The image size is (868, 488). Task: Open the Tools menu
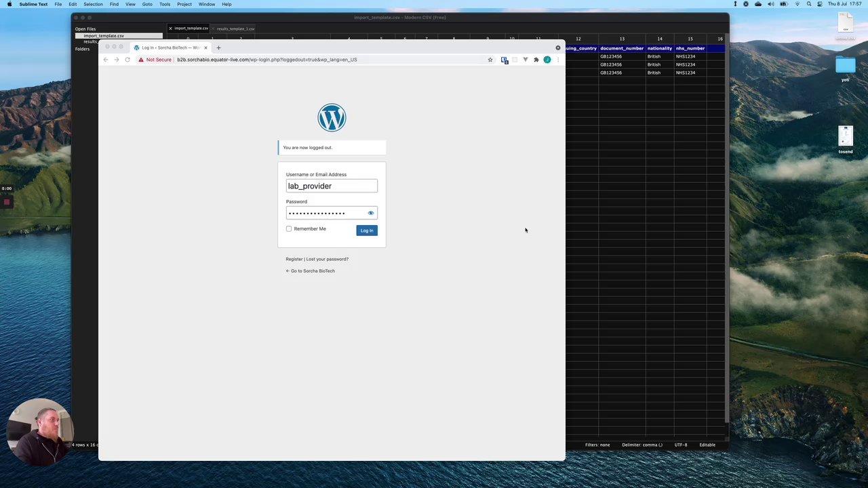[165, 4]
